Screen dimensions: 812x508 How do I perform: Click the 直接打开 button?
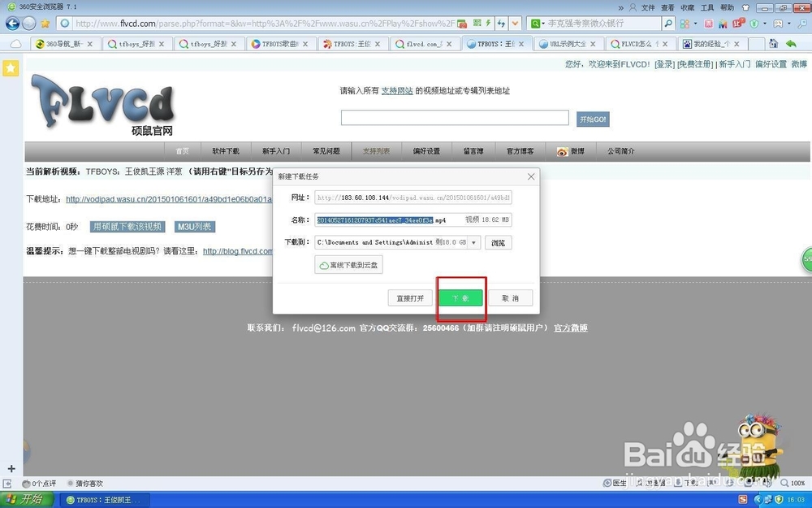click(x=410, y=298)
